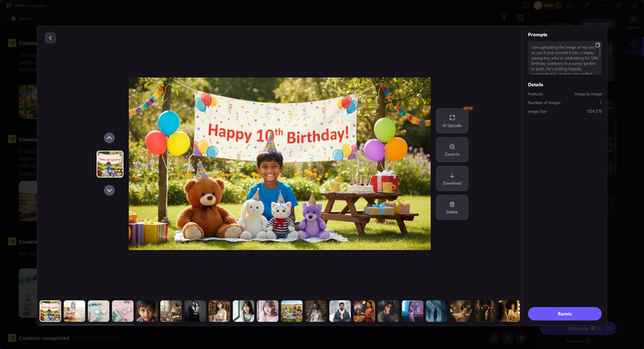
Task: Open the Discord icon in title bar
Action: (x=525, y=5)
